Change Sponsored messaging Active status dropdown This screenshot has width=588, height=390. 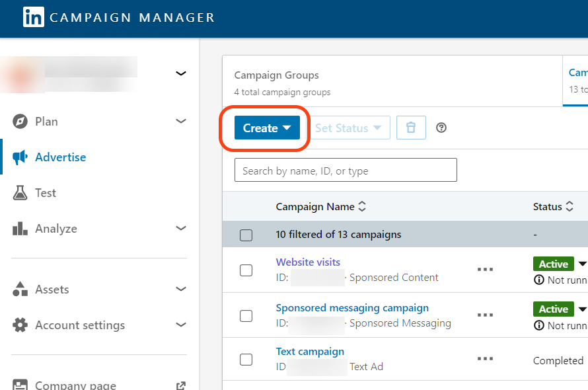(x=581, y=309)
